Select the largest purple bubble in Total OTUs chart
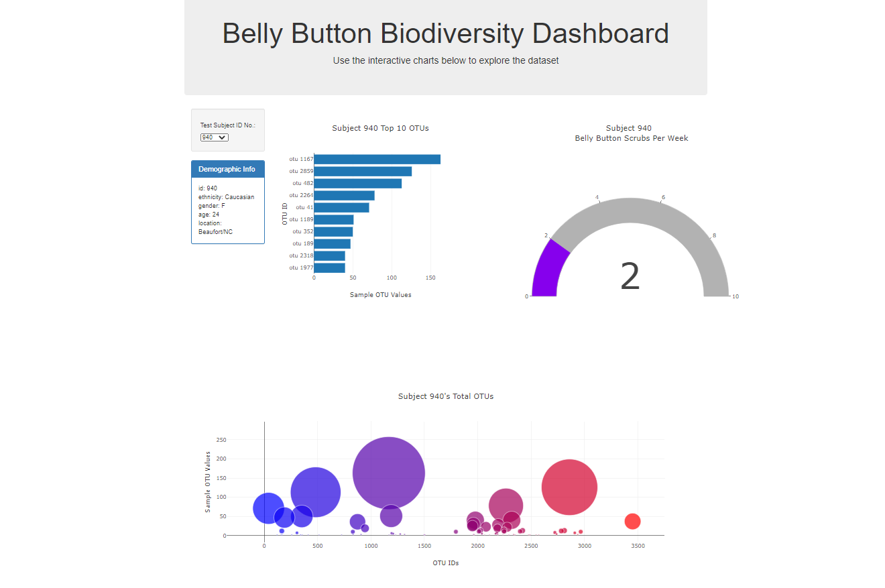885x588 pixels. coord(389,472)
